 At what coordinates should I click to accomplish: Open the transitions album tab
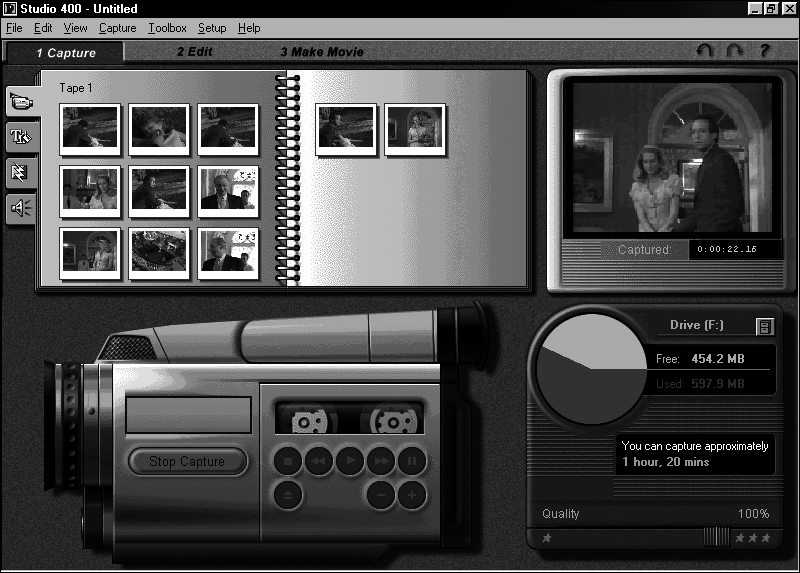(x=20, y=172)
